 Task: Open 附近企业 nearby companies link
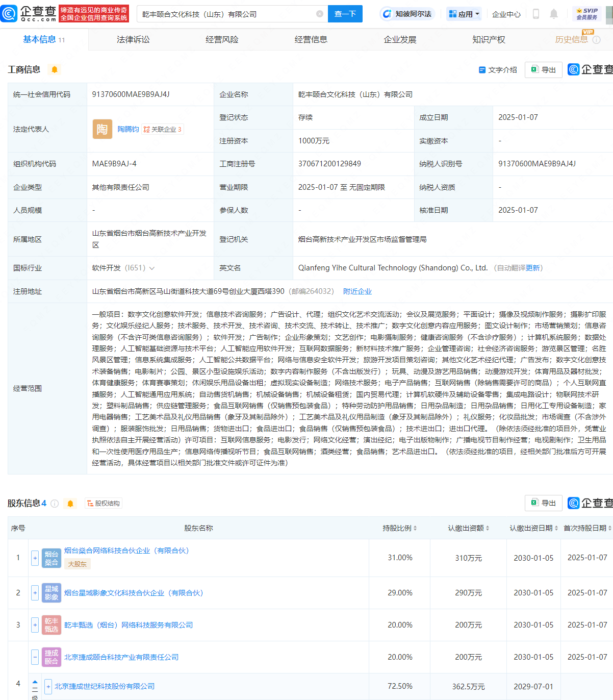(x=357, y=292)
